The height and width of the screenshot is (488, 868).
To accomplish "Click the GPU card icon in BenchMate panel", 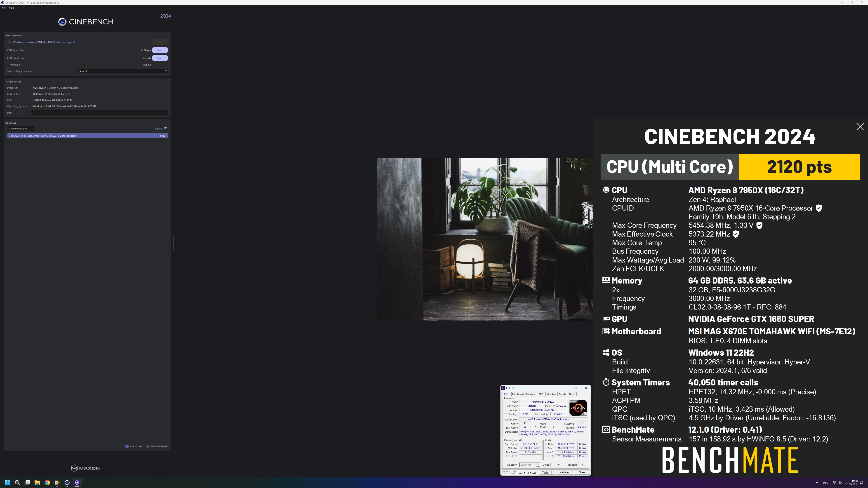I will click(x=606, y=319).
